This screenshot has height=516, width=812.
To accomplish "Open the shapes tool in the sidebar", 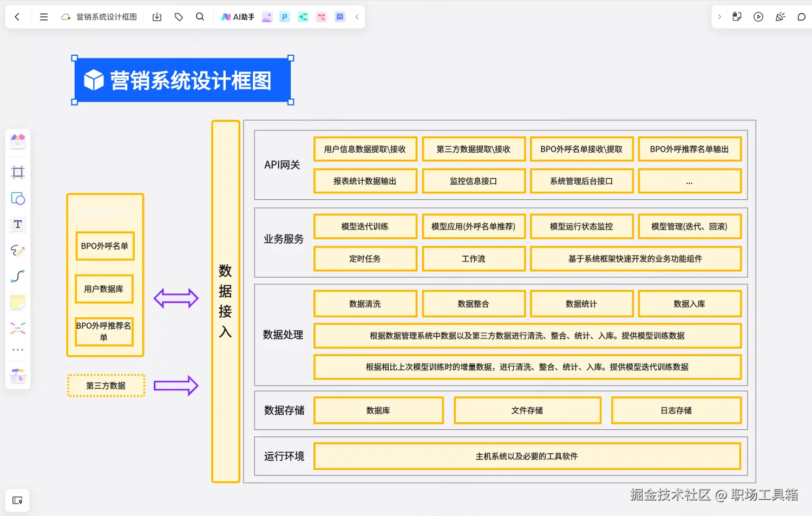I will pyautogui.click(x=18, y=199).
